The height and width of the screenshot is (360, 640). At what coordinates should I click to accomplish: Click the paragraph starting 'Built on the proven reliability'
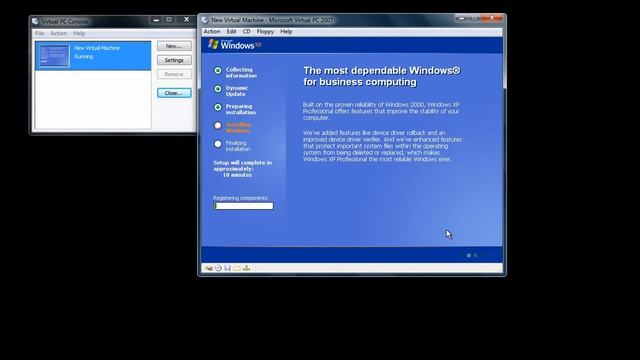pyautogui.click(x=381, y=111)
